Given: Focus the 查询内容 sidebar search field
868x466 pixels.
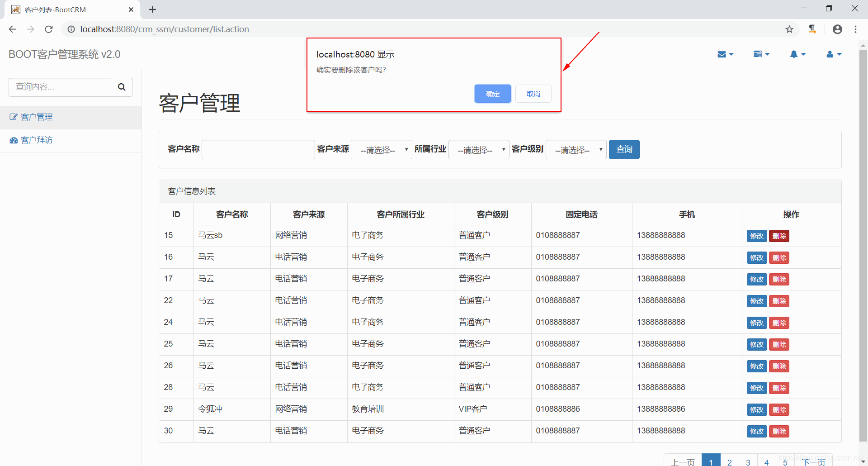Looking at the screenshot, I should pyautogui.click(x=60, y=87).
